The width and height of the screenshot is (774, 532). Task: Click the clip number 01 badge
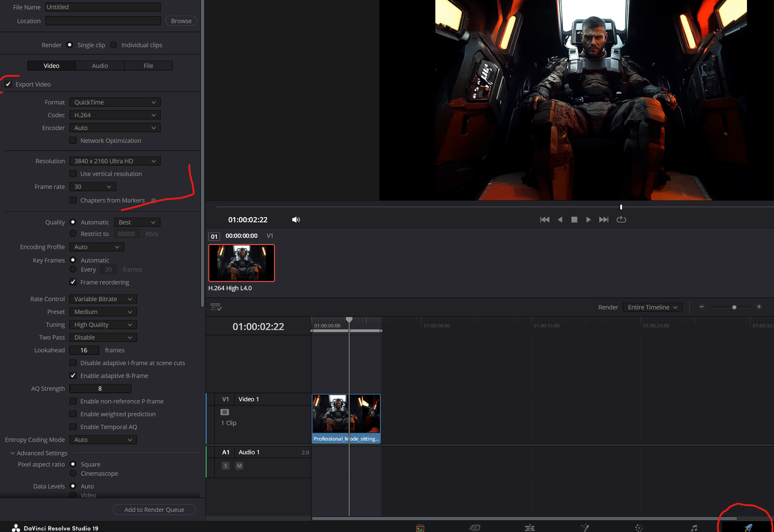[x=214, y=236]
